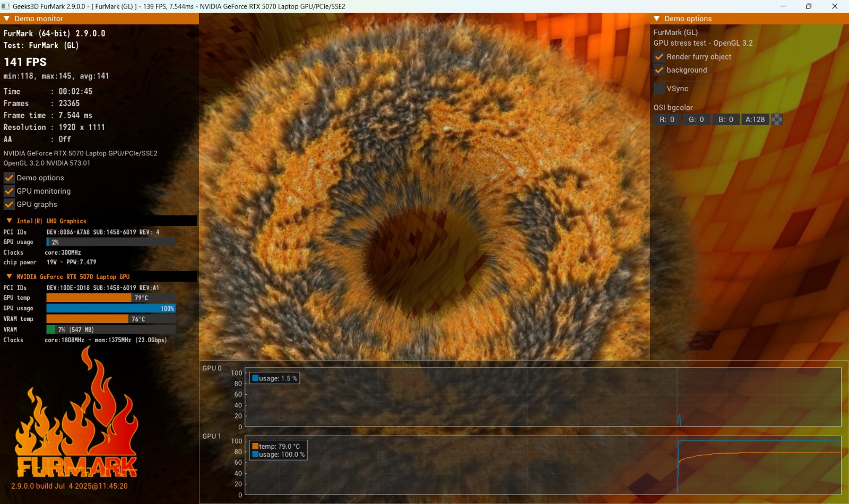Click the B: 0 color field
849x504 pixels.
(726, 119)
